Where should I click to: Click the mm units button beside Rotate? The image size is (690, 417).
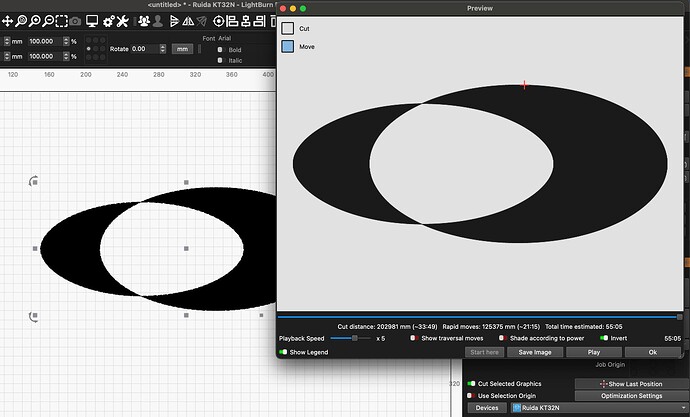(183, 48)
